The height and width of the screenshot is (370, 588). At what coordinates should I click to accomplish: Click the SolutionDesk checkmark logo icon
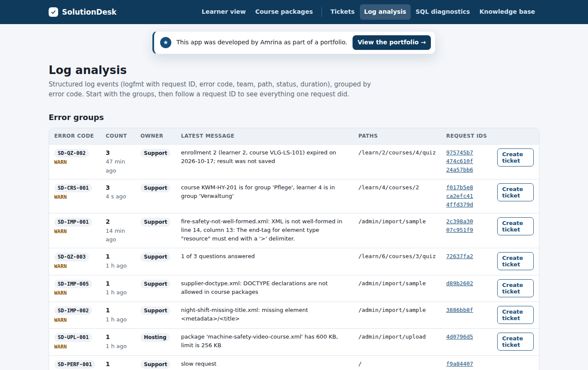tap(53, 12)
